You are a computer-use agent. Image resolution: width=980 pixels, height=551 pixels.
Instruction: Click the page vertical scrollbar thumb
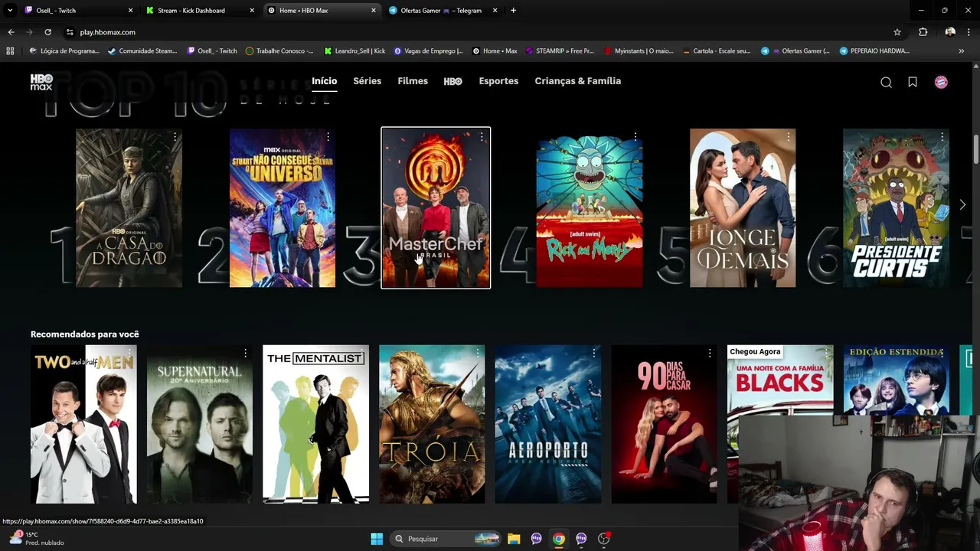976,149
